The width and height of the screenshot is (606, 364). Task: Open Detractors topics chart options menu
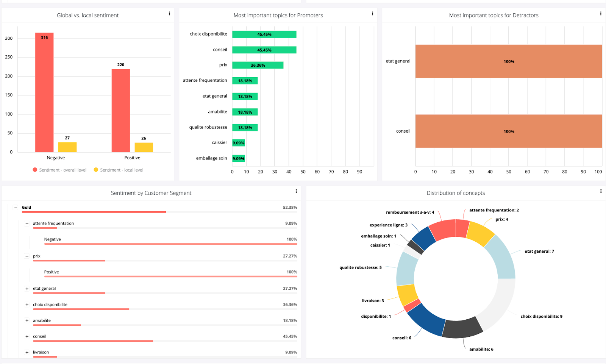click(x=601, y=14)
